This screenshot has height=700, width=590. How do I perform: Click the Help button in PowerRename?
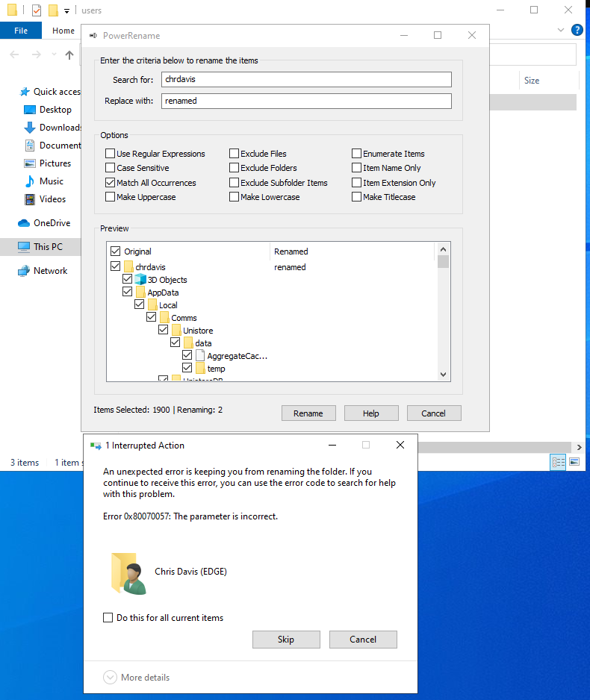coord(371,413)
